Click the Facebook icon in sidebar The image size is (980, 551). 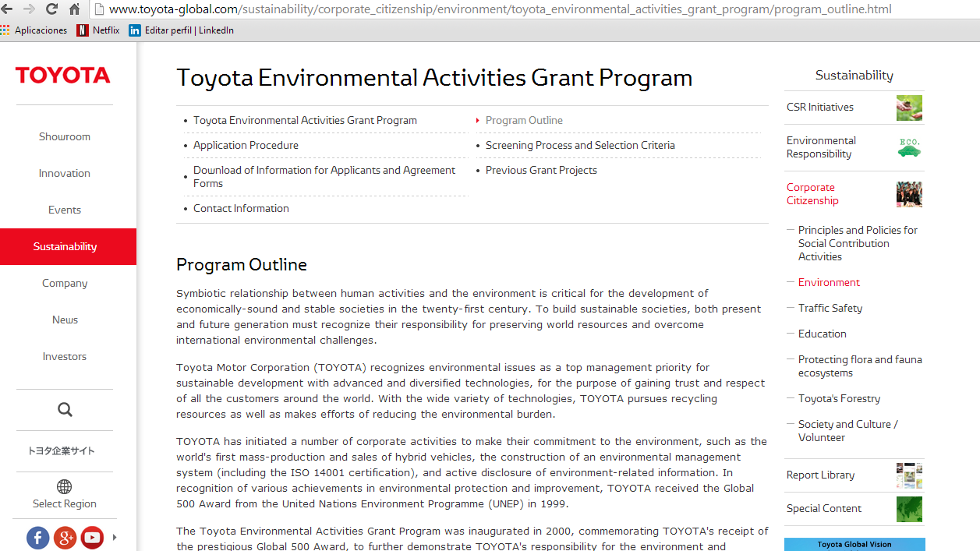click(38, 537)
